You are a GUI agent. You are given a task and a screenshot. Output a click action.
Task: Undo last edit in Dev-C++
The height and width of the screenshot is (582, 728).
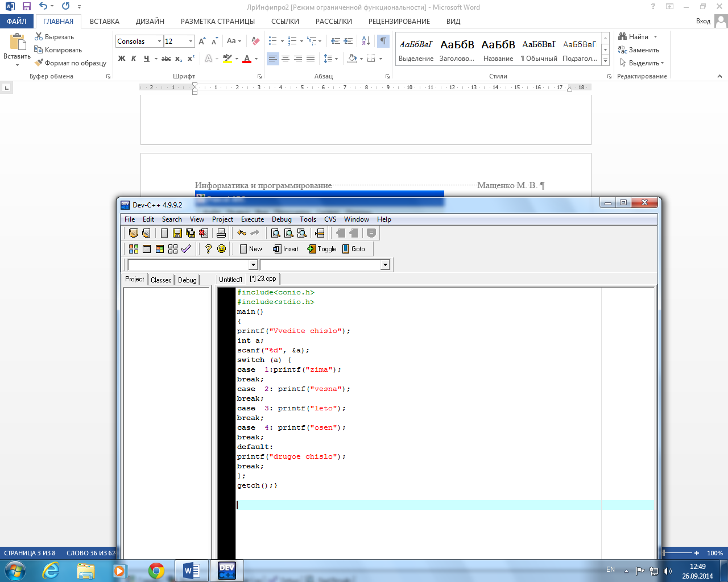point(242,233)
